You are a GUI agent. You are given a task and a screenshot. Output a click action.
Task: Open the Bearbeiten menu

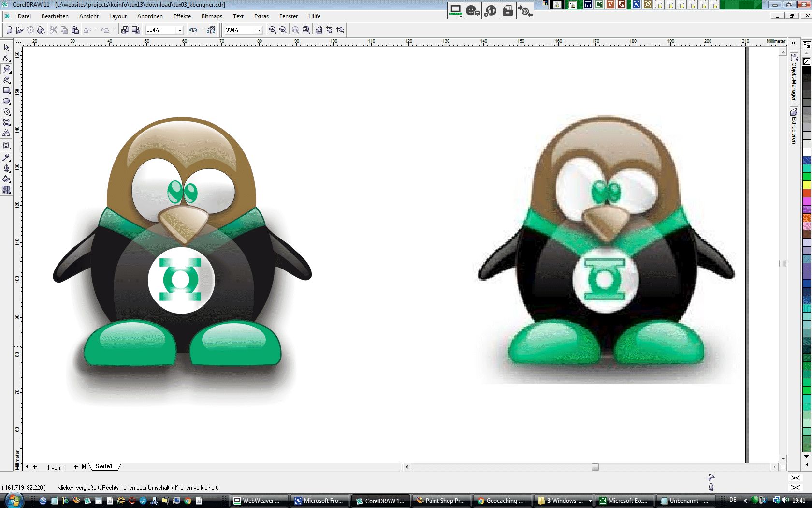(55, 16)
